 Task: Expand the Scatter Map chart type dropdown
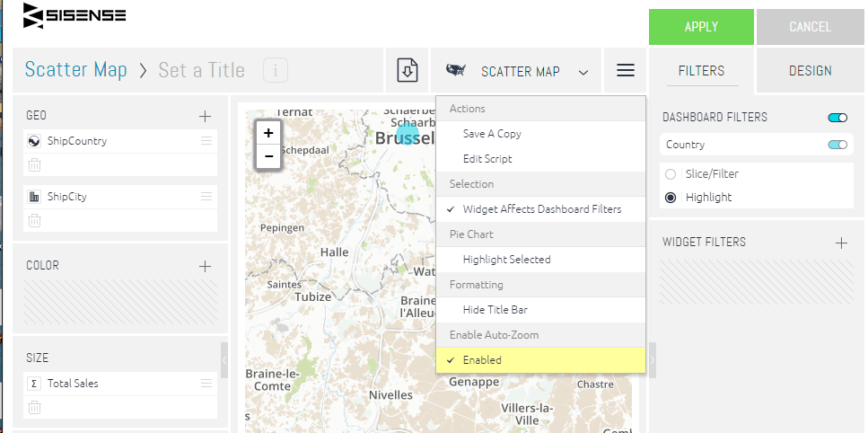[x=583, y=72]
